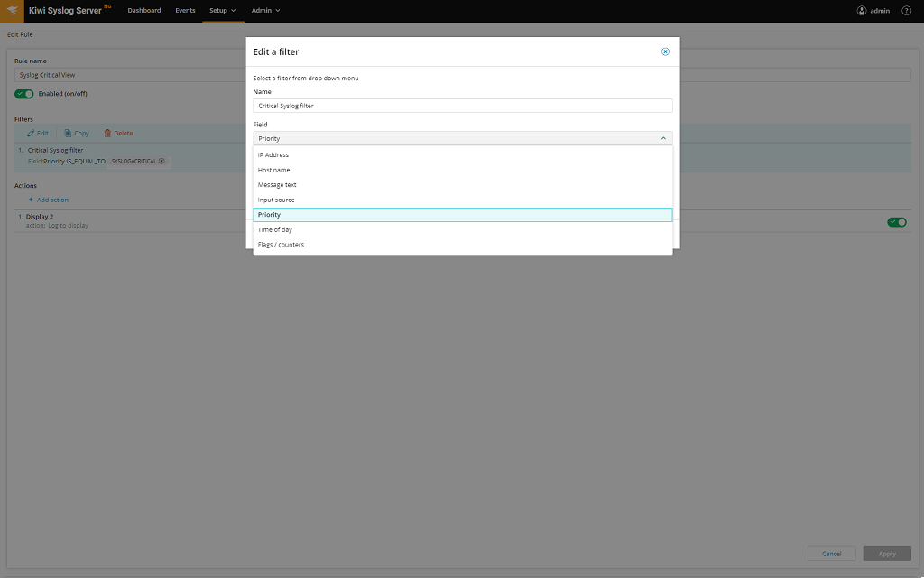Click the help question mark icon

coord(905,10)
